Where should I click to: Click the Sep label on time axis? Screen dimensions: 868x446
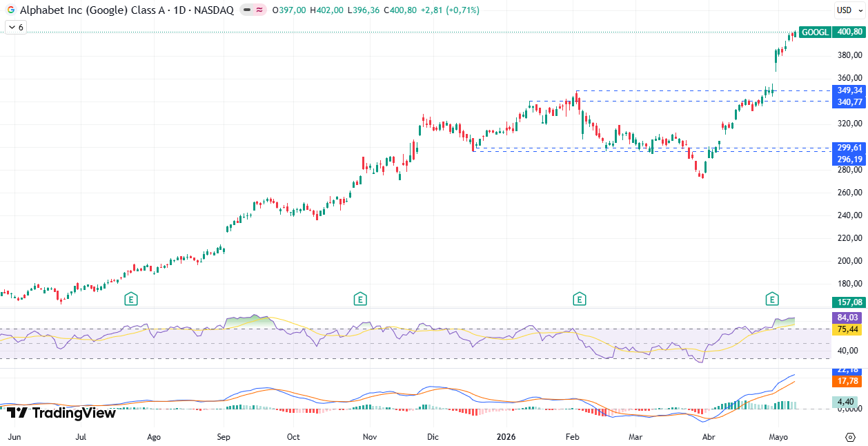[224, 437]
